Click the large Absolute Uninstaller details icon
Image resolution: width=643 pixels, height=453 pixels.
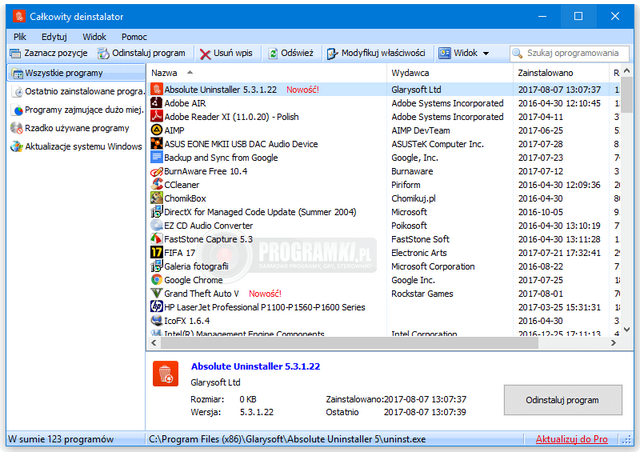166,373
